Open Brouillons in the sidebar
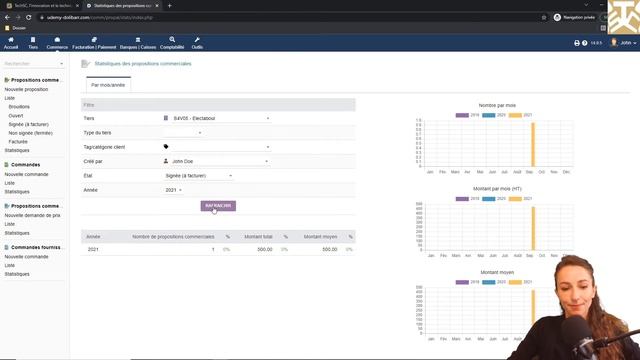Image resolution: width=640 pixels, height=360 pixels. click(x=19, y=107)
